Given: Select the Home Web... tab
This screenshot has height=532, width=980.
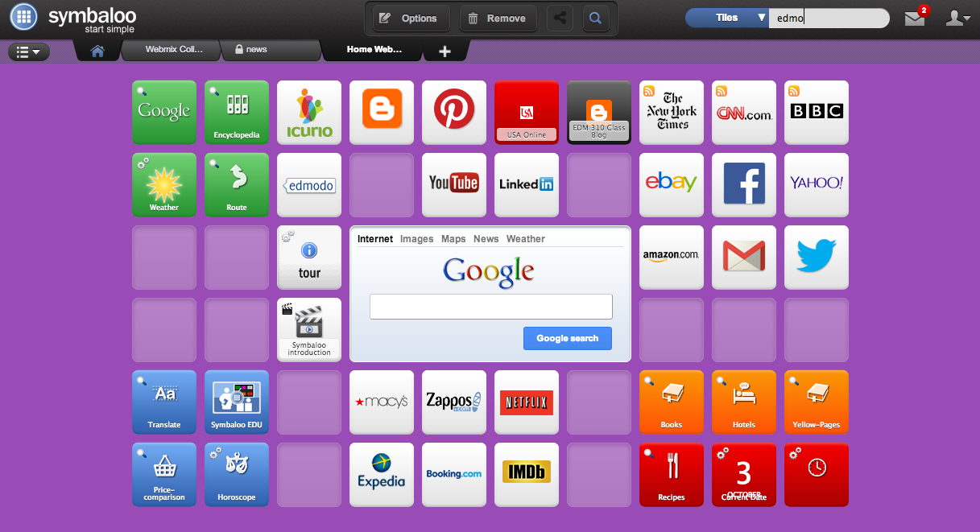Looking at the screenshot, I should pyautogui.click(x=374, y=50).
